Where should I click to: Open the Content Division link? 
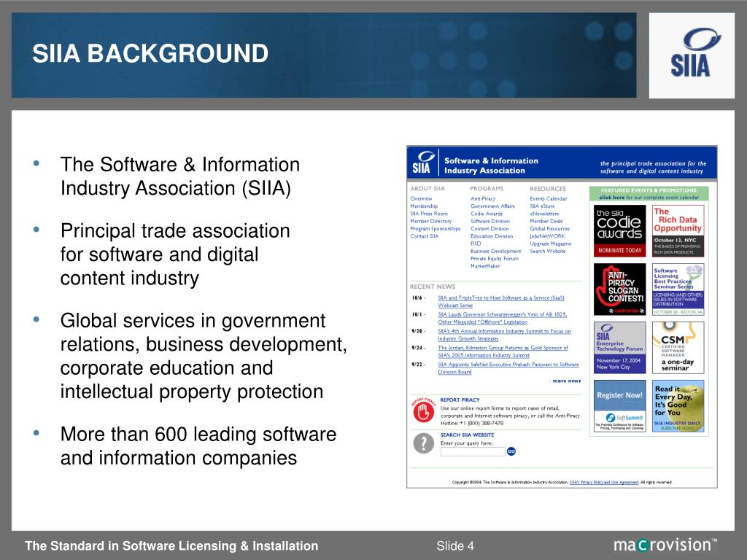click(489, 228)
